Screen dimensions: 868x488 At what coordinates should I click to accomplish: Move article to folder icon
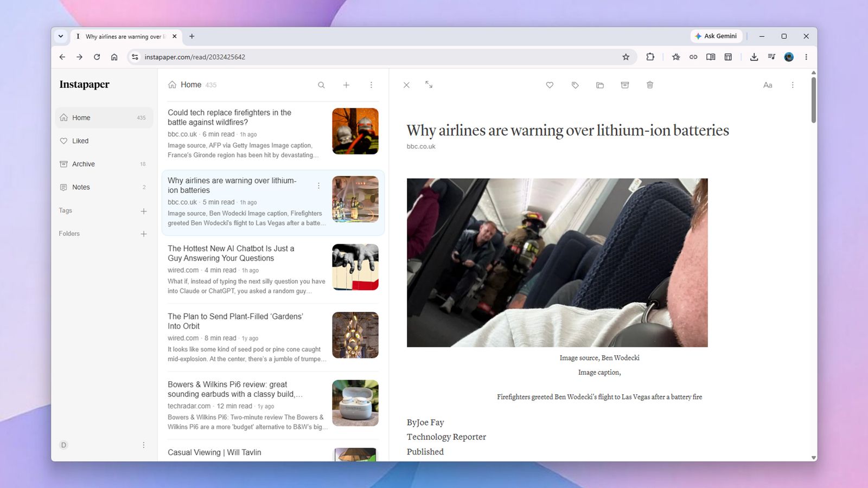tap(600, 85)
